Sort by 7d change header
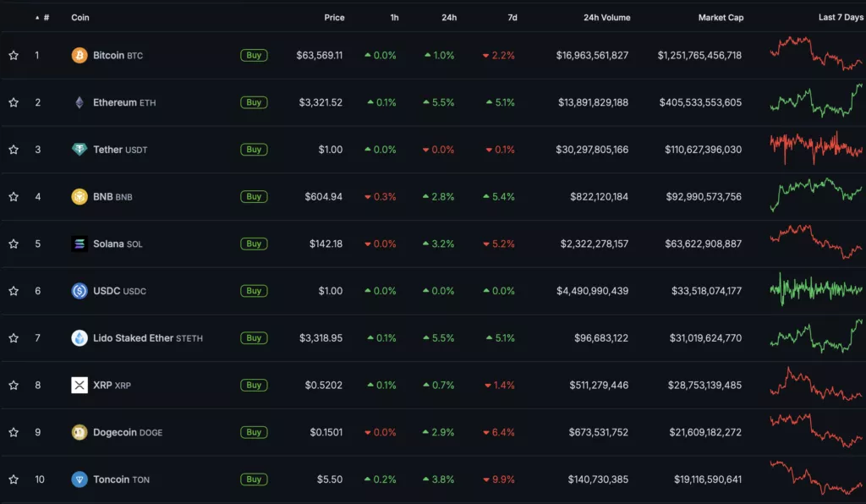866x504 pixels. (512, 18)
